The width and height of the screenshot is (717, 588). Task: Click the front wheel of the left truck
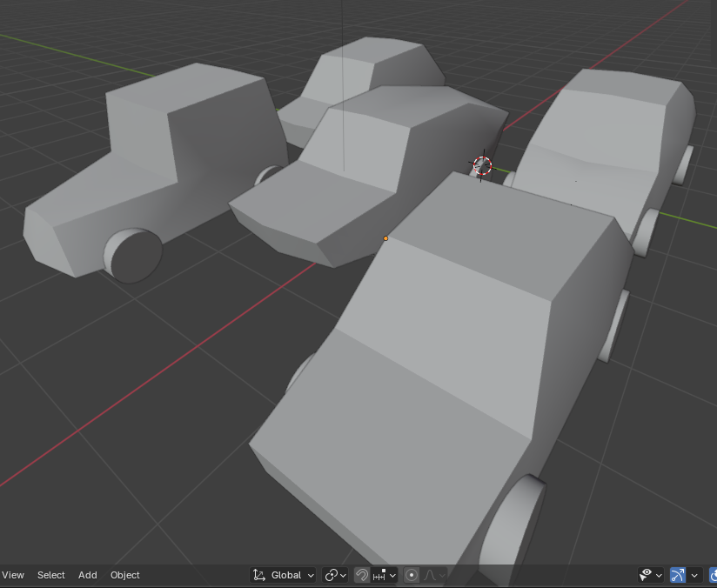click(x=132, y=255)
